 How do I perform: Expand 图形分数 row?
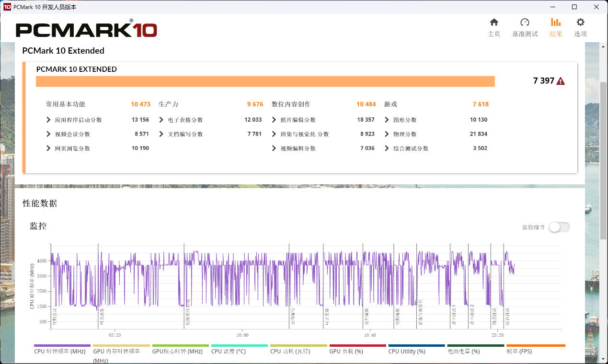click(x=387, y=120)
